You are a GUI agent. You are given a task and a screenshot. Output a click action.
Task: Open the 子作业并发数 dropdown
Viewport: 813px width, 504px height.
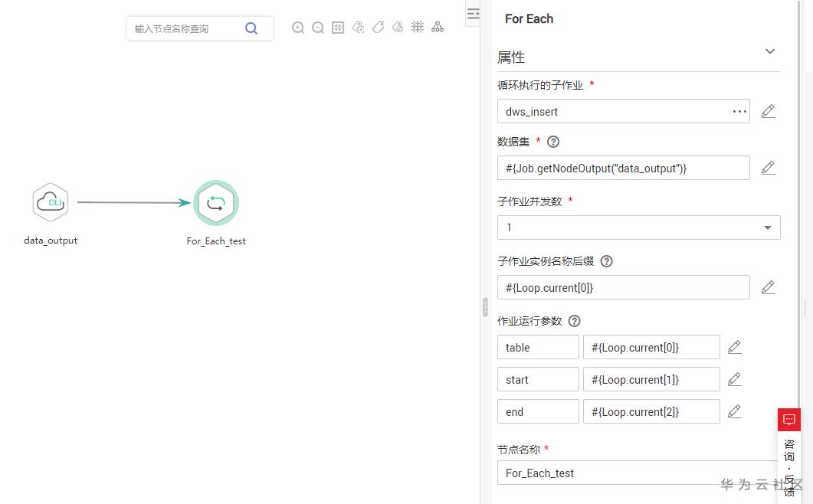point(638,227)
